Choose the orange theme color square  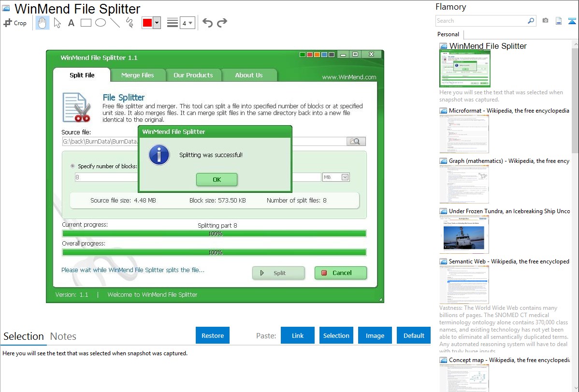point(317,55)
